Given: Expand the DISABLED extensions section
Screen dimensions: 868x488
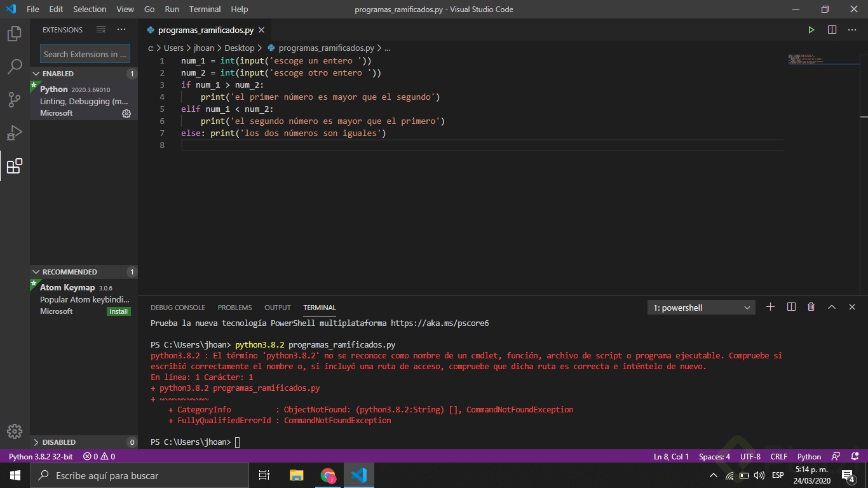Looking at the screenshot, I should pyautogui.click(x=57, y=442).
